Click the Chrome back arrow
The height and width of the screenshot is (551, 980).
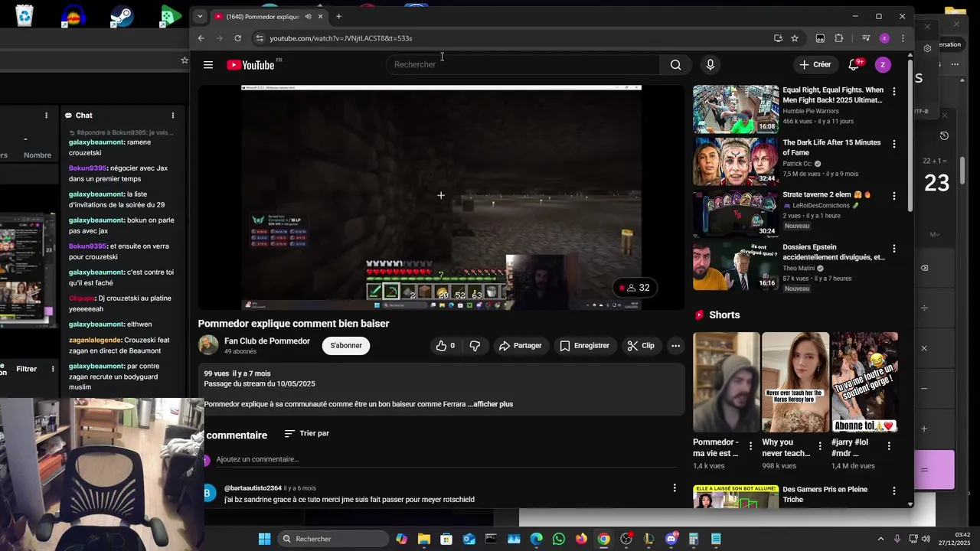[201, 38]
